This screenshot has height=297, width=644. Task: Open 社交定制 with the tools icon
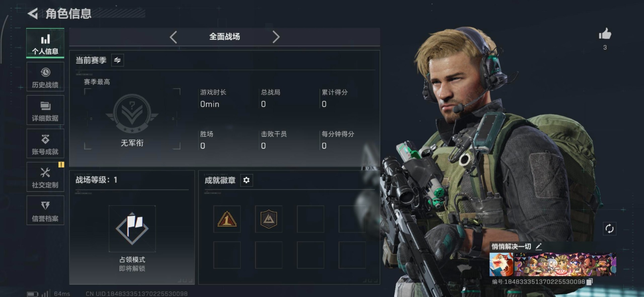click(x=45, y=177)
